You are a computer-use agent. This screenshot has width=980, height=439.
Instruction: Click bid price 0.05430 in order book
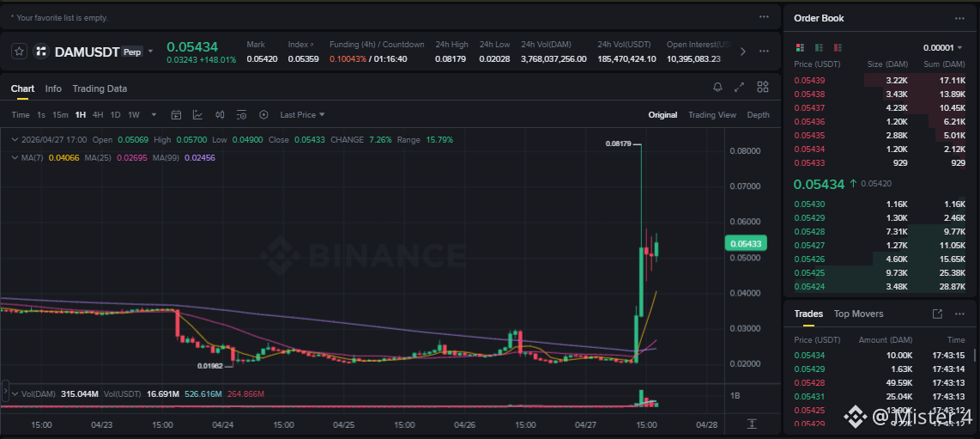click(x=809, y=204)
